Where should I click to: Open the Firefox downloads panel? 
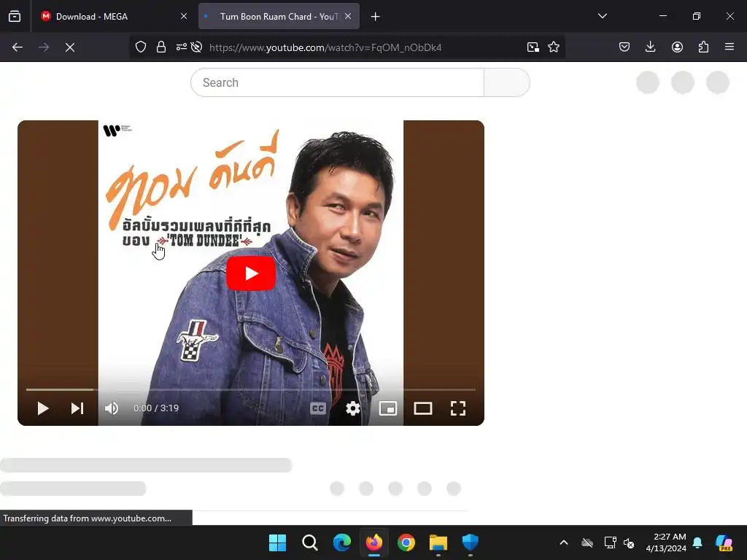click(x=650, y=47)
